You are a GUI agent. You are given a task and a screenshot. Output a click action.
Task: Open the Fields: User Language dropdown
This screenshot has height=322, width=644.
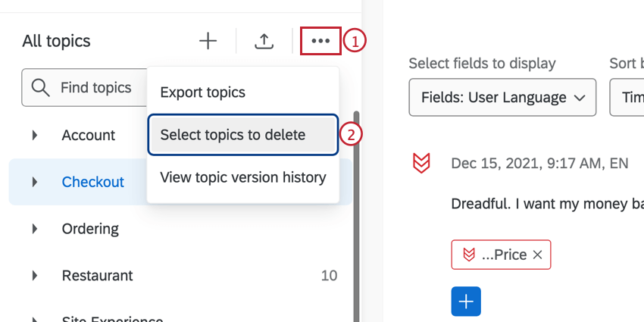(x=502, y=98)
